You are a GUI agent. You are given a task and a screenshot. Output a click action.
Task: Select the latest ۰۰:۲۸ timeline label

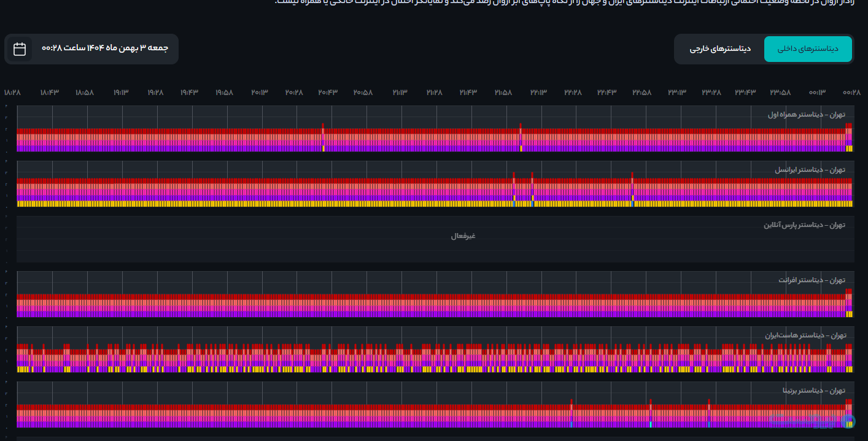coord(851,93)
